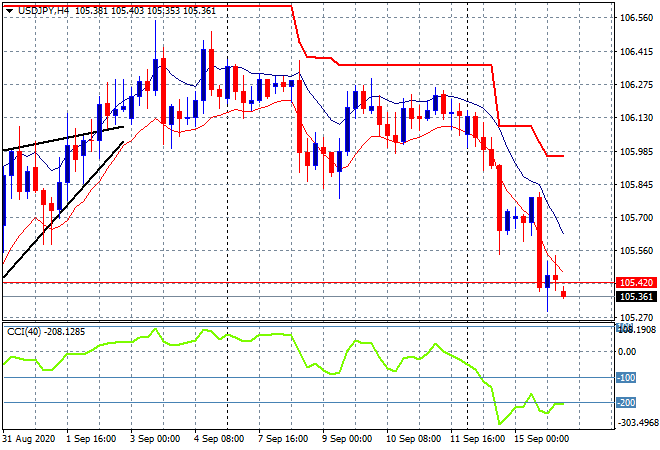Click the 105.700 price scale value

(x=636, y=218)
